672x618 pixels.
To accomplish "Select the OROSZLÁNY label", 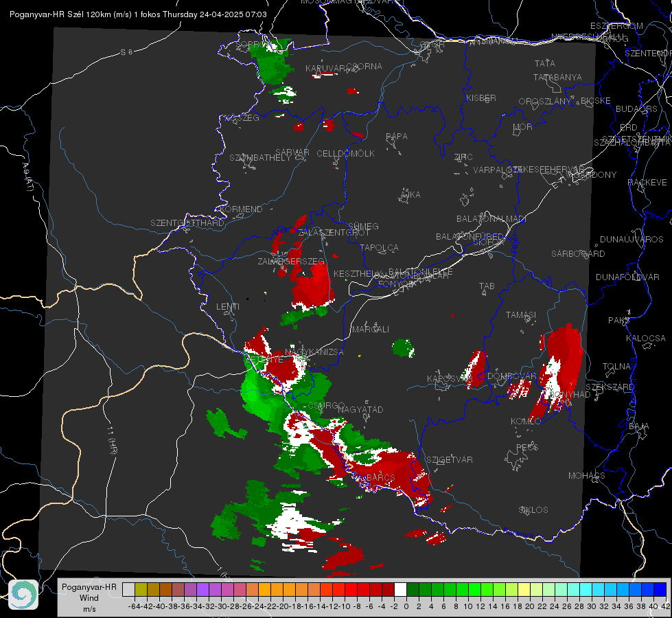I will pyautogui.click(x=545, y=102).
